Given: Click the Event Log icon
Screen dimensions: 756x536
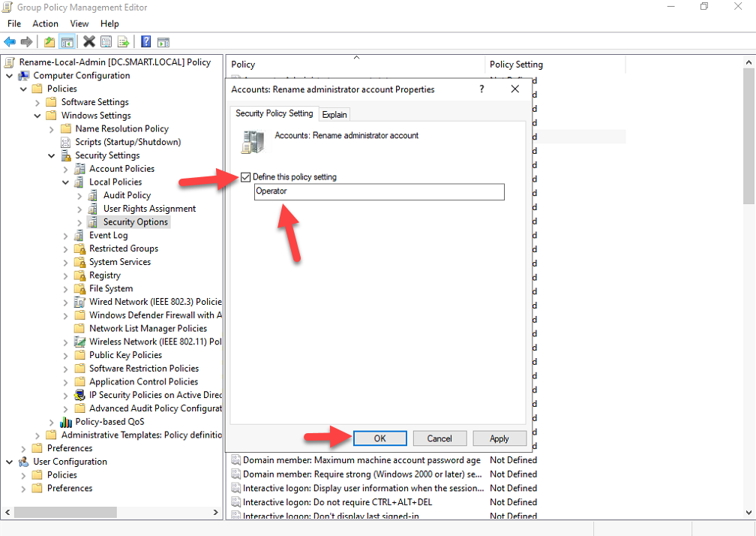Looking at the screenshot, I should click(x=79, y=236).
